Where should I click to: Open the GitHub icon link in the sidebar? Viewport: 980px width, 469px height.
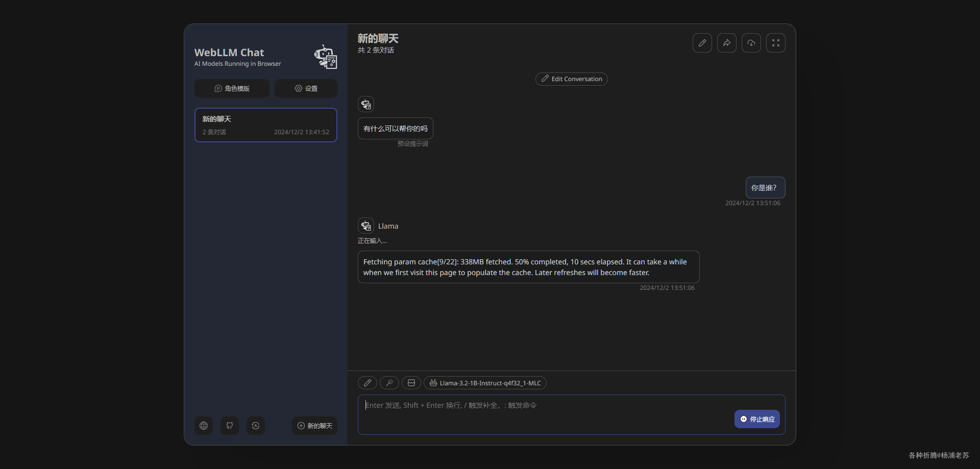point(230,426)
